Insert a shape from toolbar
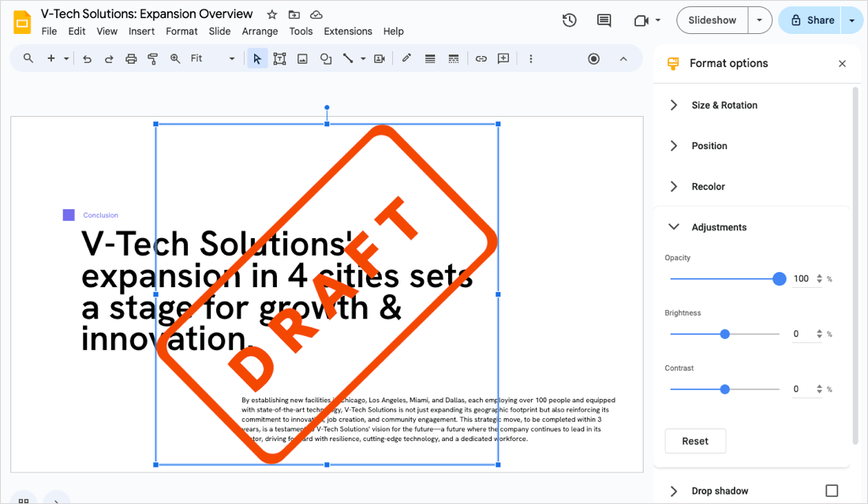Viewport: 868px width, 504px height. pyautogui.click(x=325, y=58)
